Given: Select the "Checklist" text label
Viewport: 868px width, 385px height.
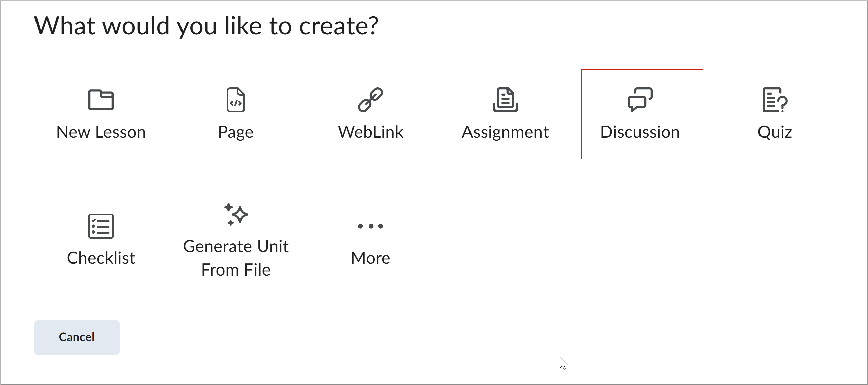Looking at the screenshot, I should (x=101, y=258).
